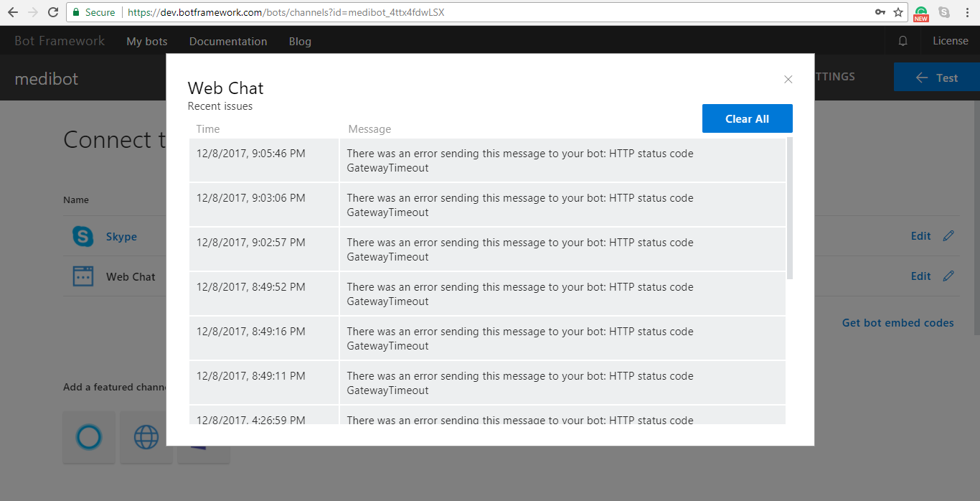980x501 pixels.
Task: Open the Test panel button
Action: 937,78
